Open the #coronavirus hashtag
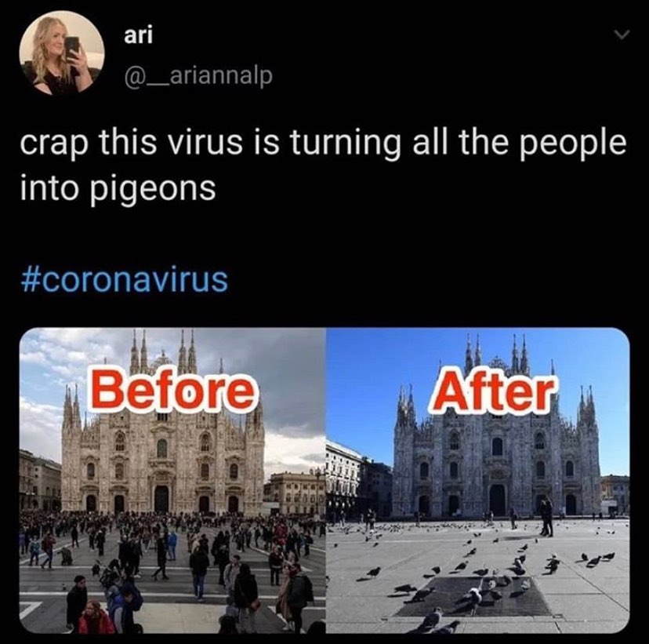 (x=124, y=279)
